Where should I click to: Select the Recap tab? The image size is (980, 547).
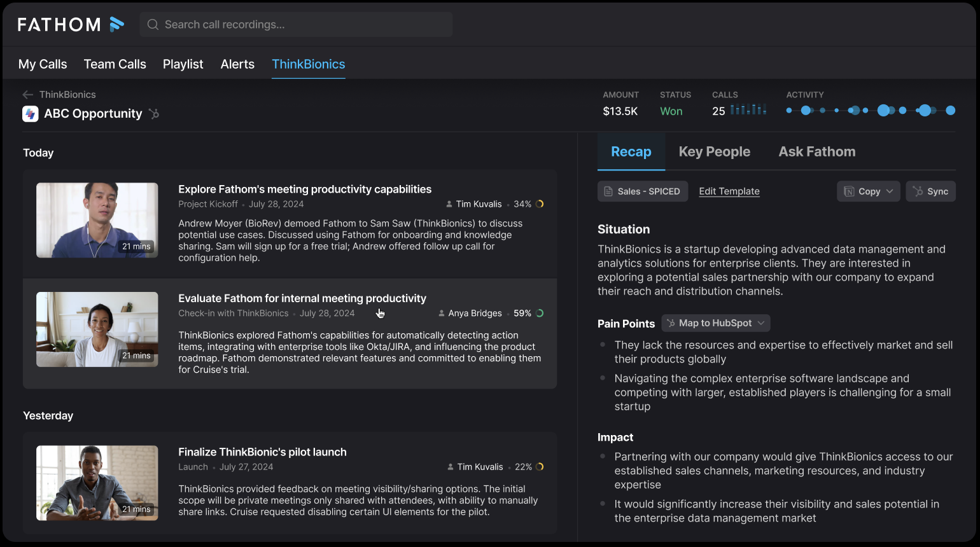pos(631,151)
